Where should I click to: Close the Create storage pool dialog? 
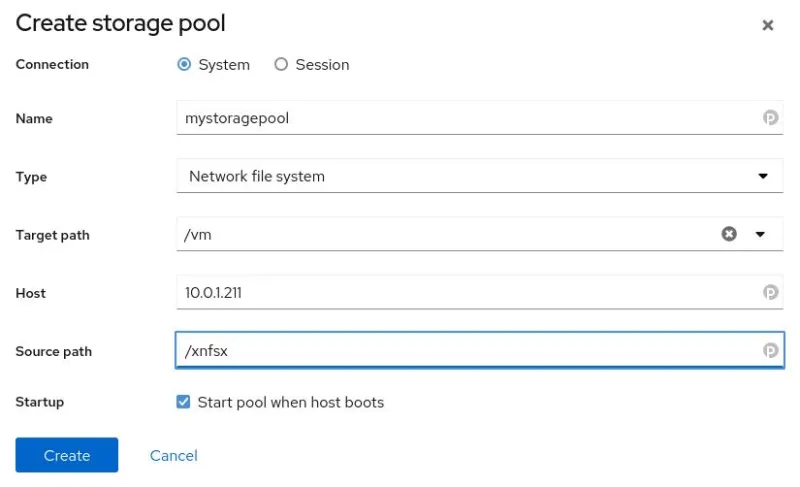(768, 25)
